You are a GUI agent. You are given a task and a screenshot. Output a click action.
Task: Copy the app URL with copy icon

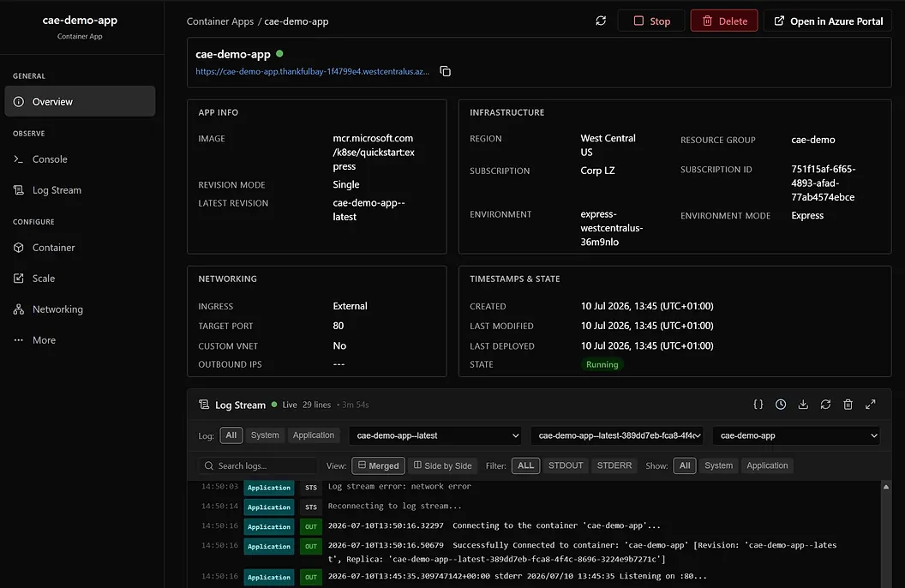point(445,71)
